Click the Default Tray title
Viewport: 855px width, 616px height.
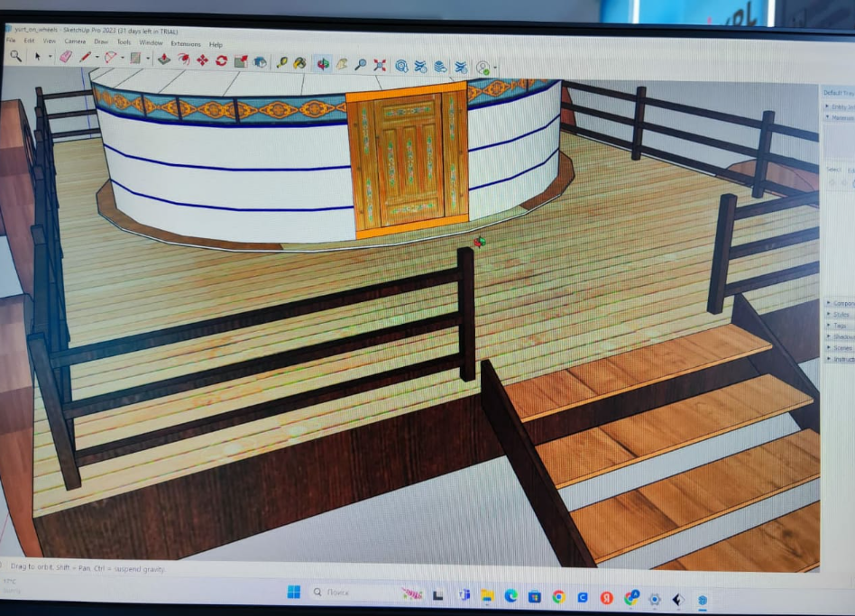[839, 93]
